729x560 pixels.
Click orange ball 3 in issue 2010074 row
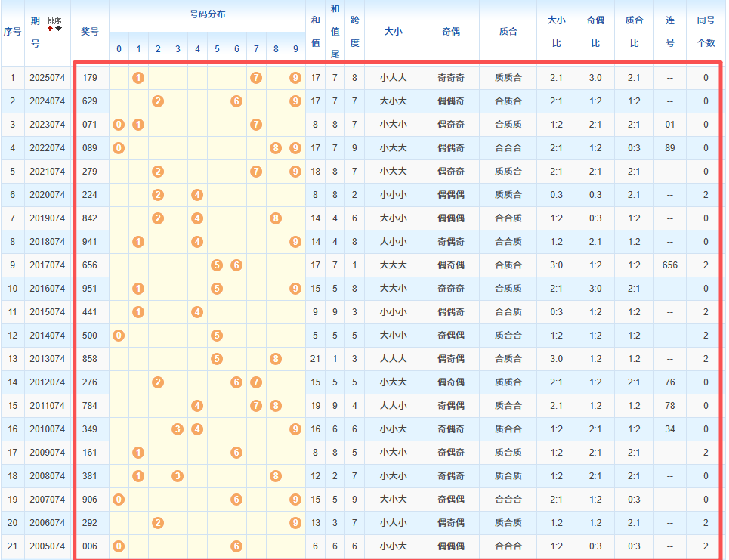point(178,429)
